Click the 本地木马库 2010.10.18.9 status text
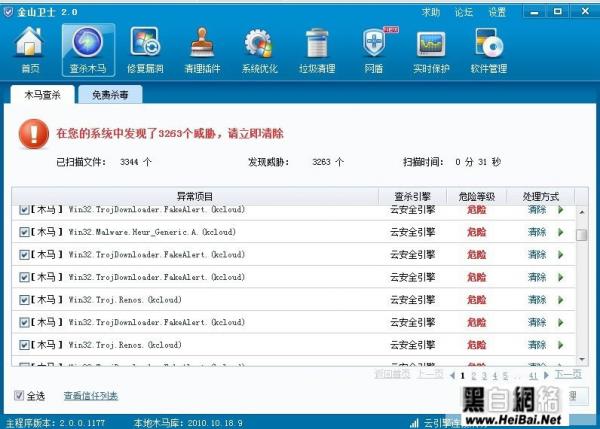 tap(188, 423)
